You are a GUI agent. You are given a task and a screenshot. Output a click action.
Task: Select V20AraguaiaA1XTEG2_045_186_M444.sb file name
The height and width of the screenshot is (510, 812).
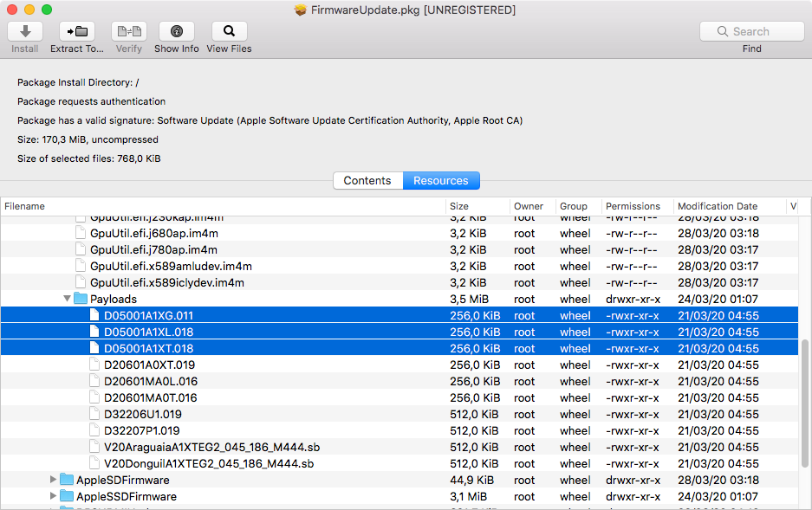(211, 448)
